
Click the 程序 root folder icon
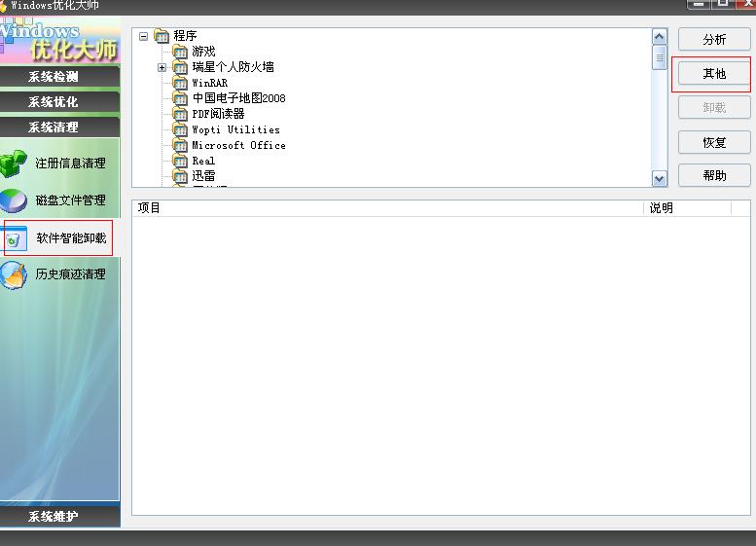[162, 36]
